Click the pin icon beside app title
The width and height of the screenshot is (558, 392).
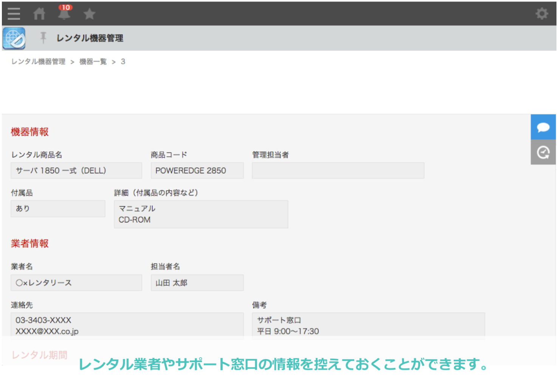43,38
